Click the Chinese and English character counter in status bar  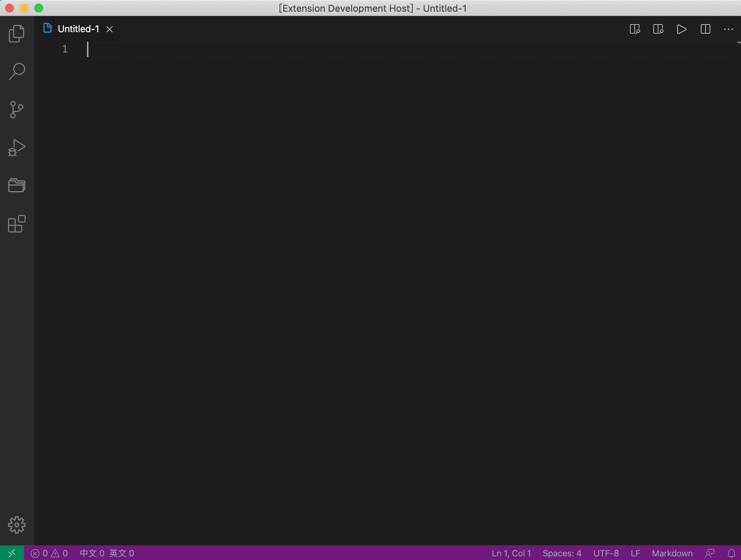pyautogui.click(x=107, y=553)
